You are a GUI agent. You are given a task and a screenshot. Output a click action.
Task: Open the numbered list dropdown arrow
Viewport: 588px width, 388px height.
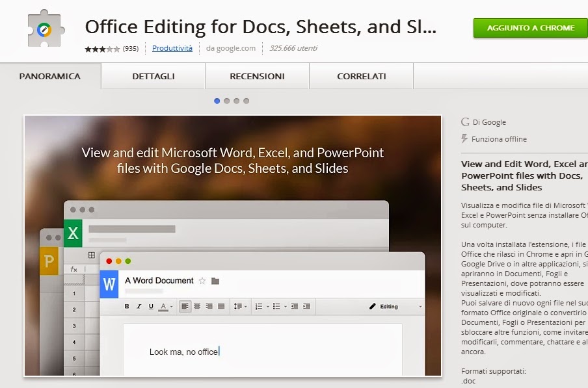[268, 307]
